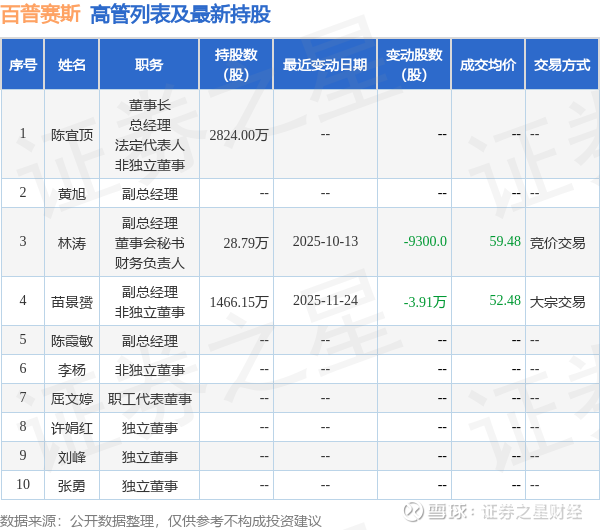This screenshot has width=600, height=530.
Task: Select the 职务 column header
Action: tap(149, 65)
